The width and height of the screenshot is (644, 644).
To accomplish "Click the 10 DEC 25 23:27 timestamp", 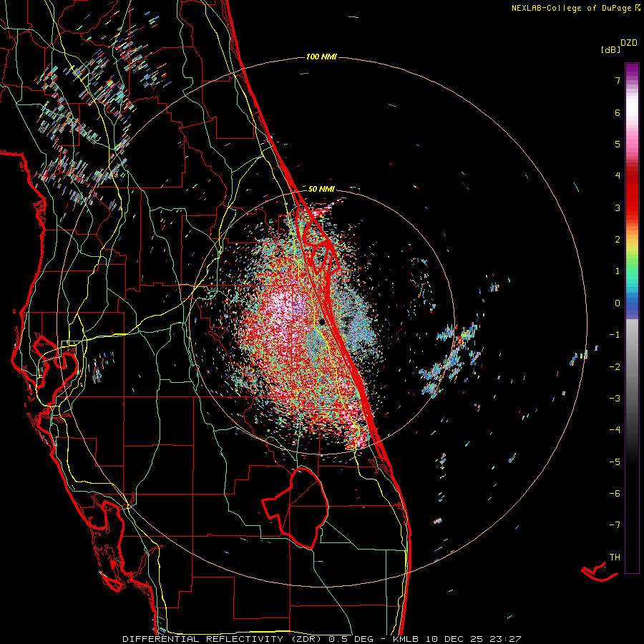I will tap(473, 639).
